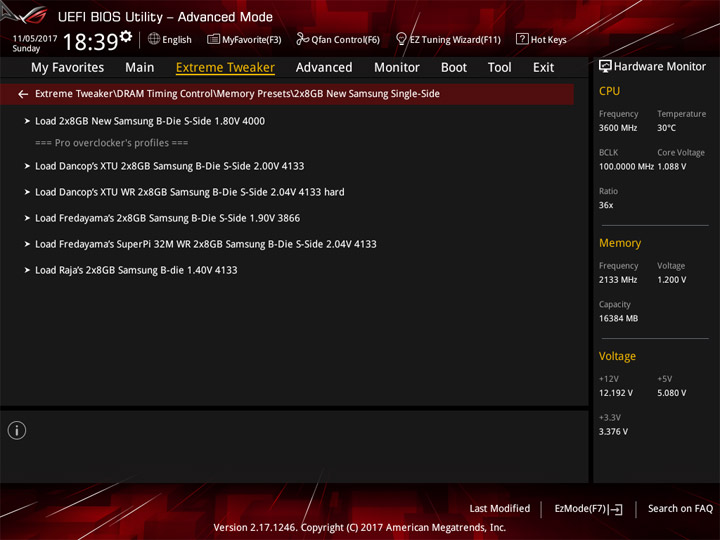Click Search on FAQ

click(x=680, y=509)
